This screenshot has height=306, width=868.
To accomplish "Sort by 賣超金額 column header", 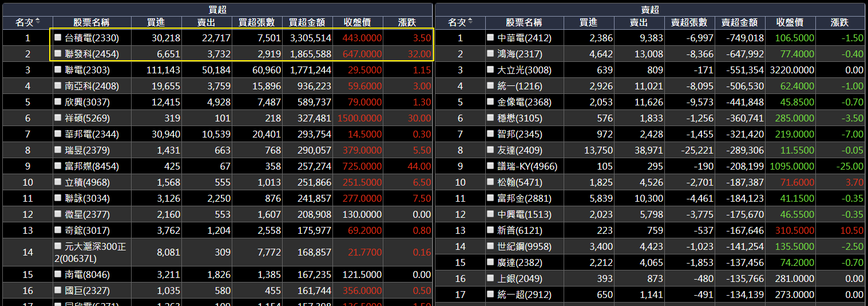I will (x=740, y=22).
